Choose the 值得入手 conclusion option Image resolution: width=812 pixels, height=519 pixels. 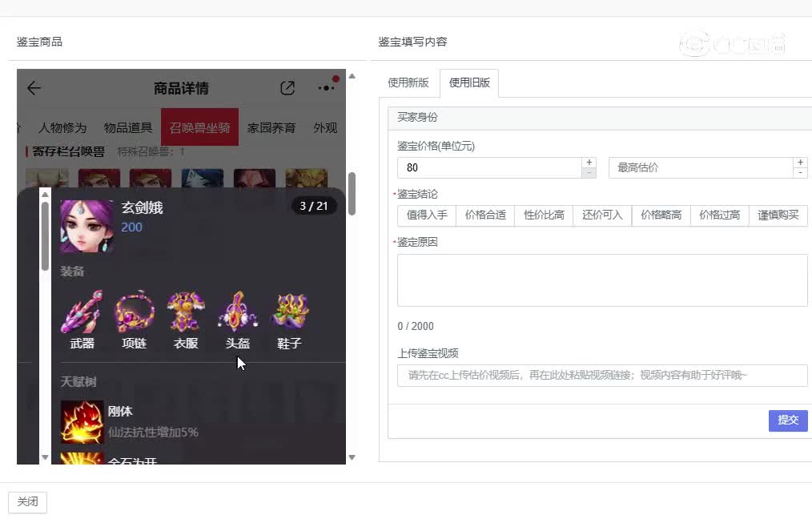427,215
